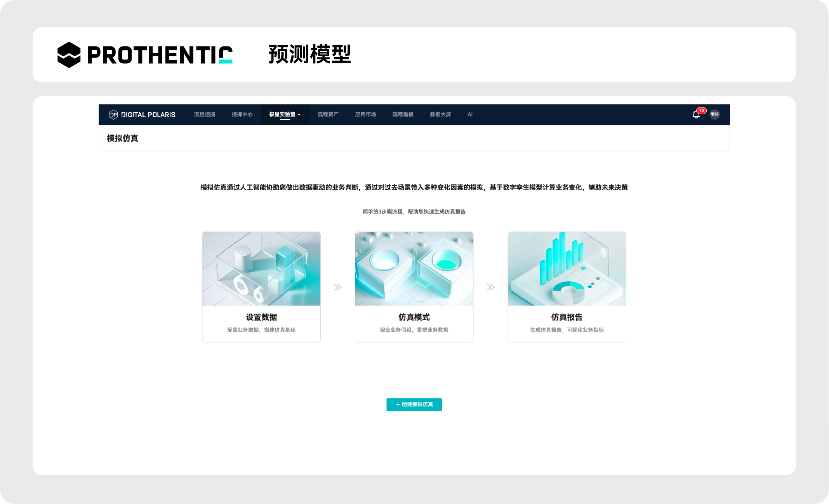Screen dimensions: 829x504
Task: Open 应用市场 from the top nav
Action: [x=365, y=115]
